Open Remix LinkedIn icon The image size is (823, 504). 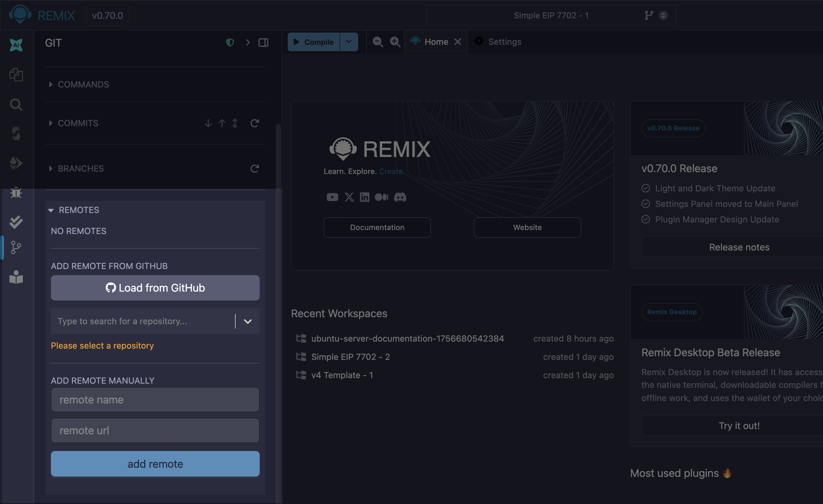click(x=364, y=197)
